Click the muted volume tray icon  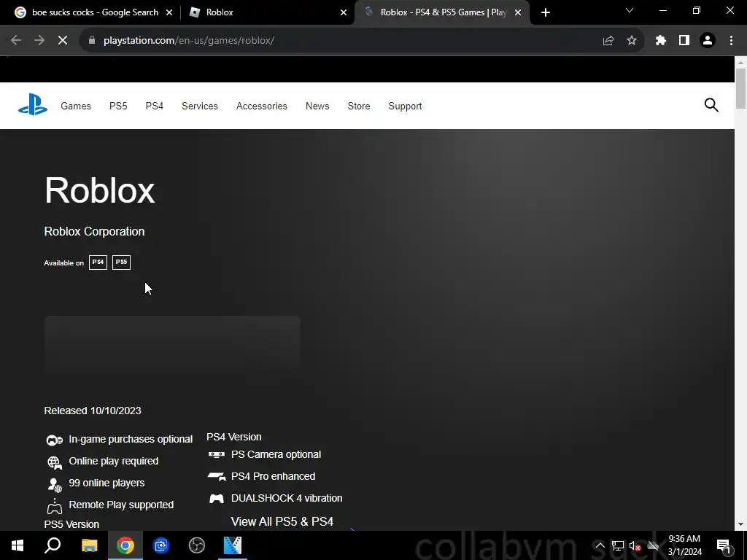point(635,545)
